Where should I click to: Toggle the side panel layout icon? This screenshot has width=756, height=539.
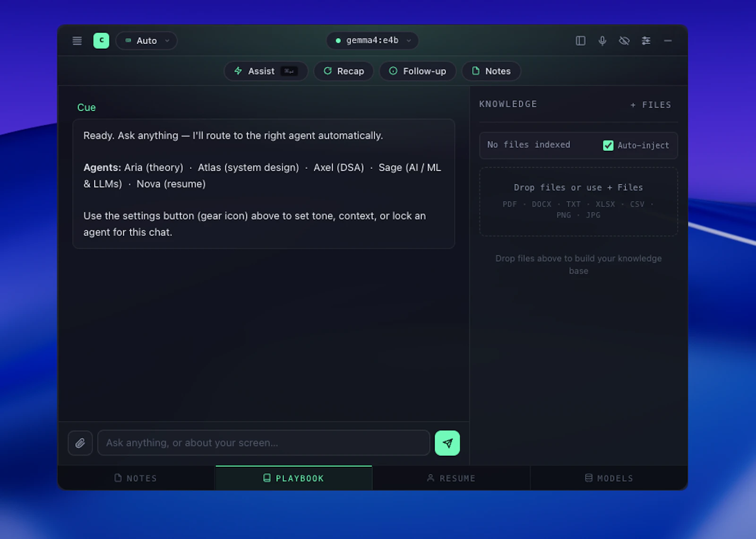click(x=581, y=41)
